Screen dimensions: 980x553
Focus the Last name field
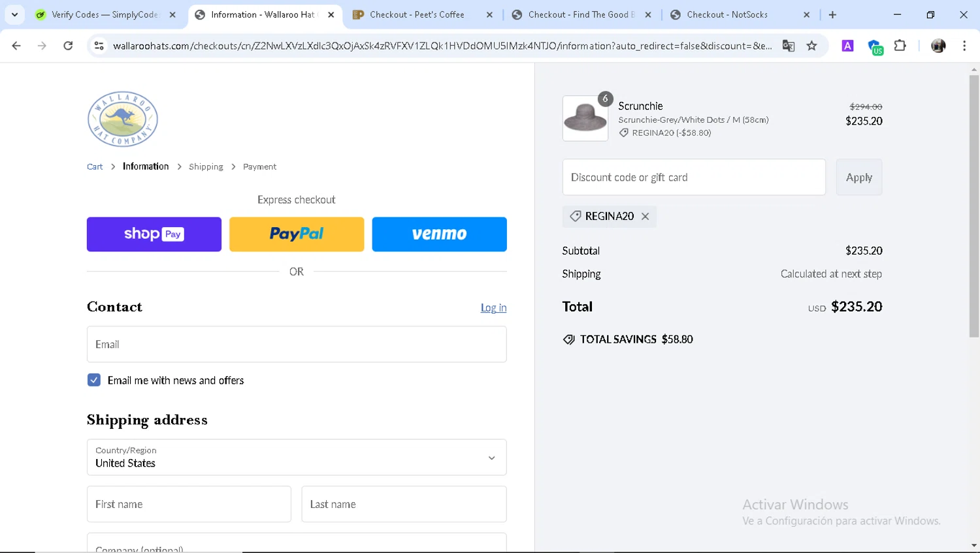click(404, 504)
